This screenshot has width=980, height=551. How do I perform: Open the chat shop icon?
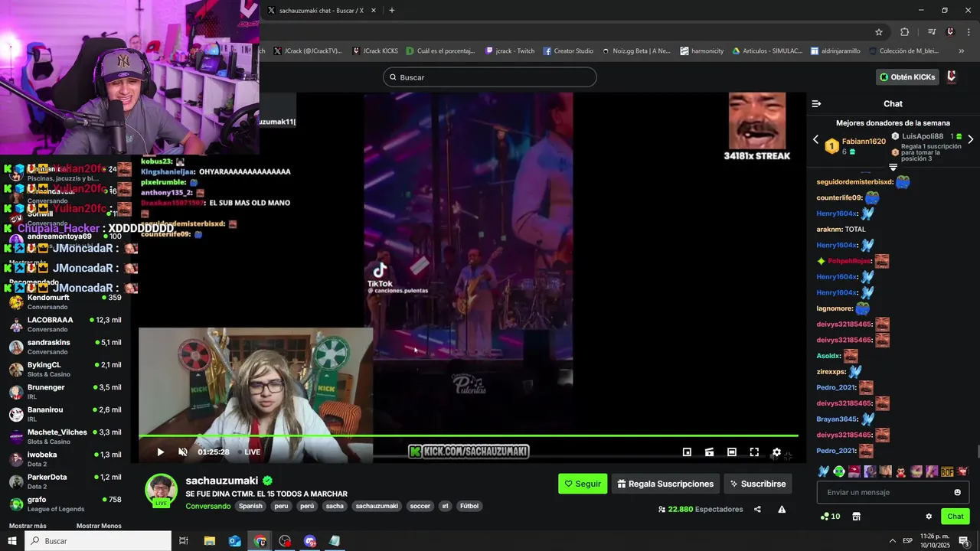pos(856,517)
